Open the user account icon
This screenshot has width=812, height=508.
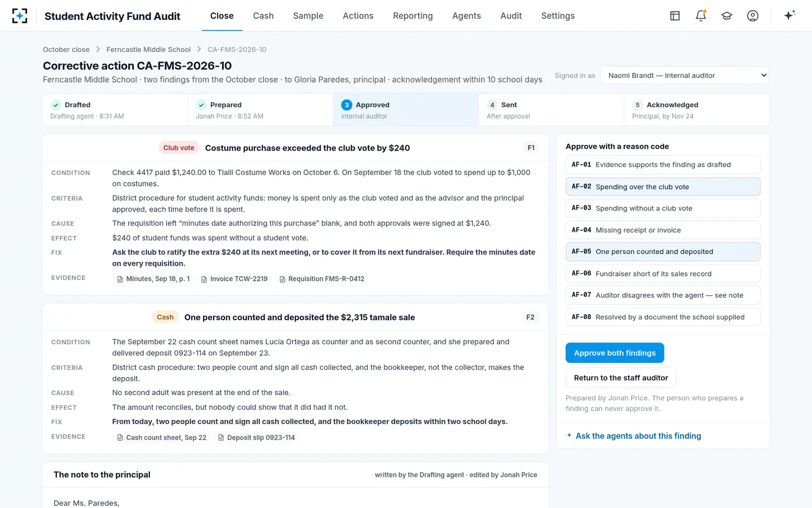[x=753, y=16]
